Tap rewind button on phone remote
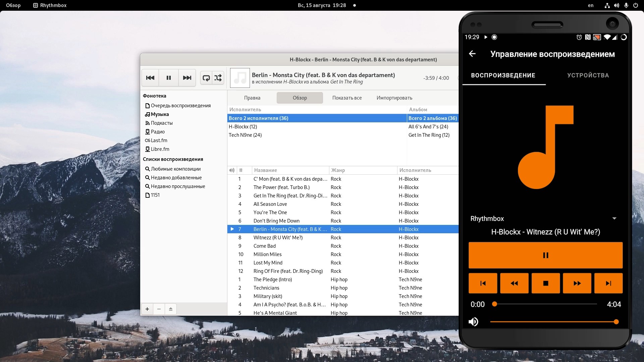 click(x=514, y=284)
